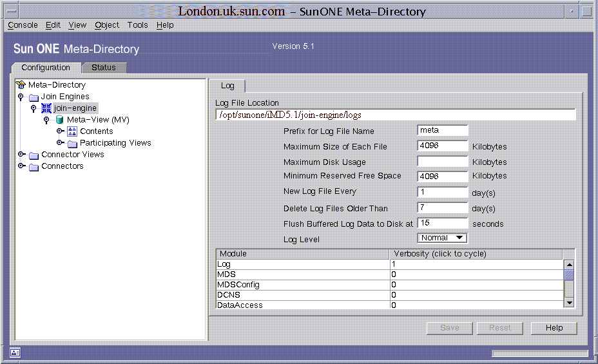
Task: Click the Connectors folder icon
Action: pos(34,167)
